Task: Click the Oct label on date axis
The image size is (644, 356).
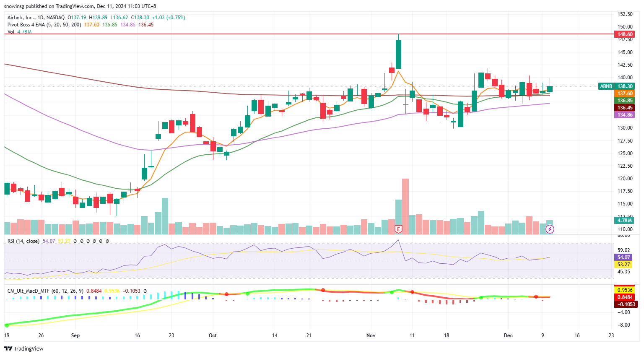Action: click(x=213, y=335)
